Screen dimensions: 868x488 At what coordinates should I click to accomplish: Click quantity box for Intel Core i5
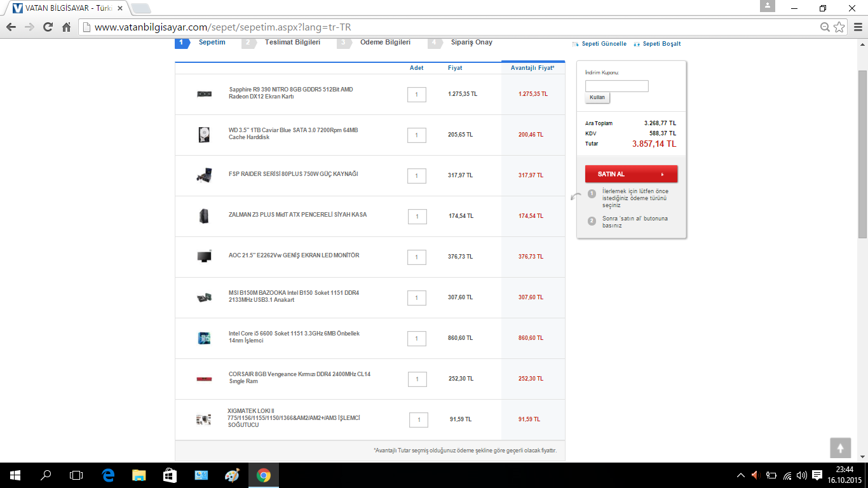417,338
